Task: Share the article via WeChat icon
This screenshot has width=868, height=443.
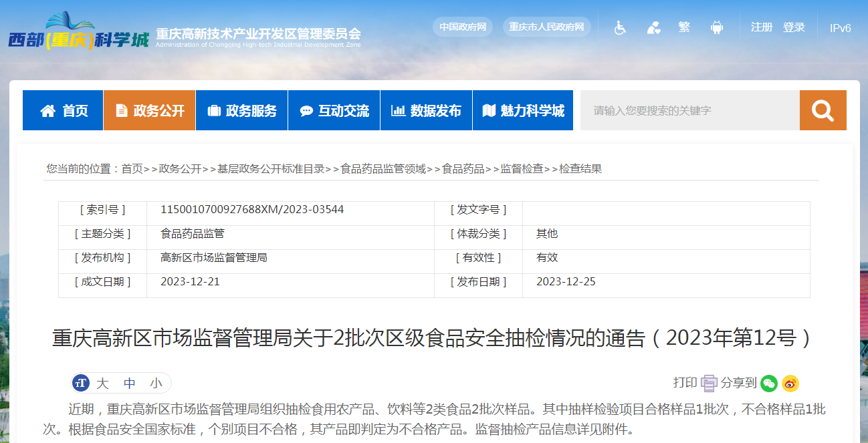Action: [x=769, y=383]
